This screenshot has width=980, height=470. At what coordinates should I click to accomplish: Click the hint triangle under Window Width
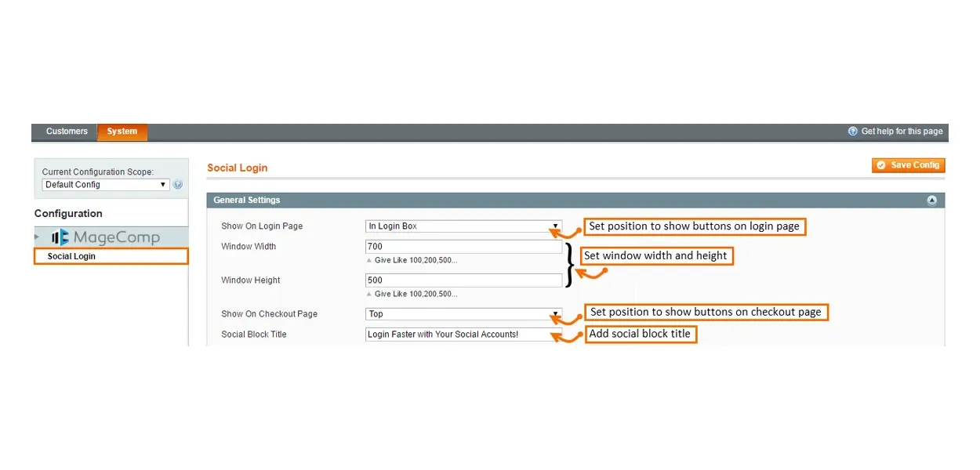[x=369, y=260]
